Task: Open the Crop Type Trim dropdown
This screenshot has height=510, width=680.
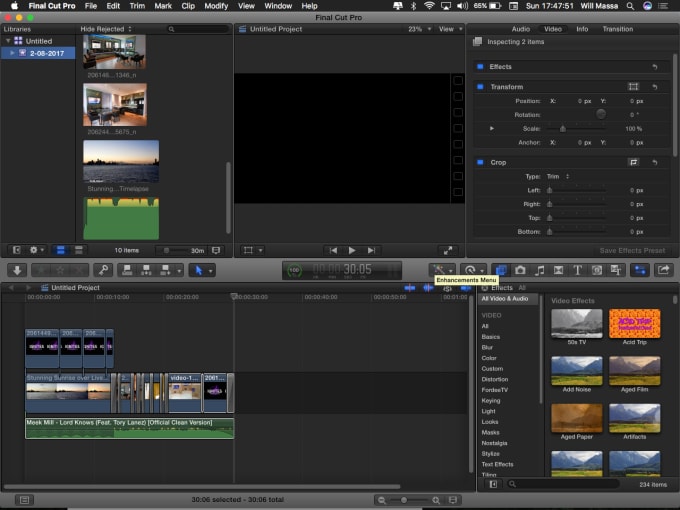Action: click(x=558, y=177)
